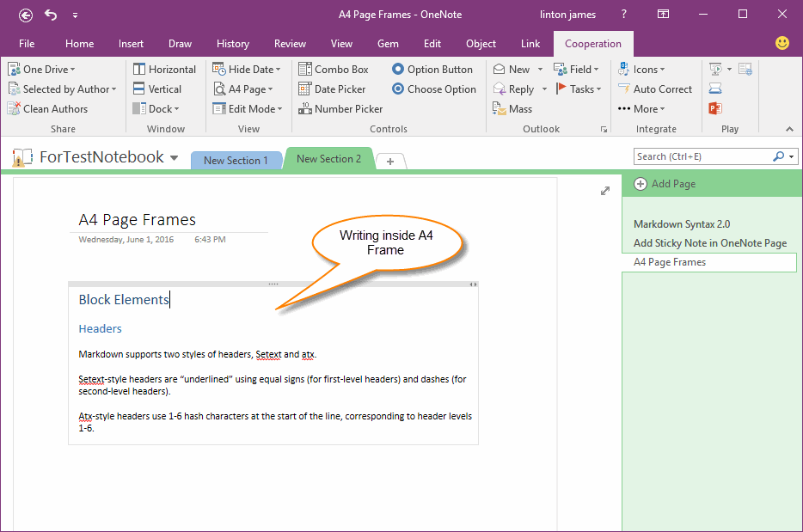The height and width of the screenshot is (532, 803).
Task: Open the View ribbon tab
Action: point(341,44)
